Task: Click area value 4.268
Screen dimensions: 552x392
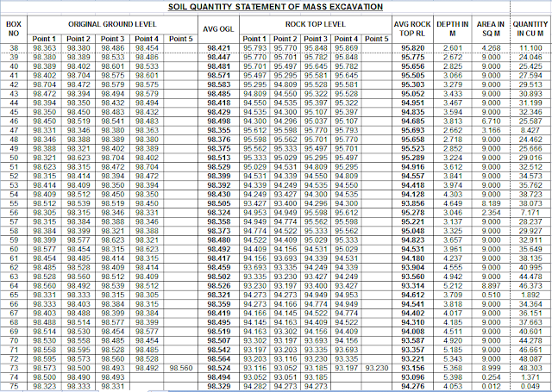Action: (x=491, y=48)
